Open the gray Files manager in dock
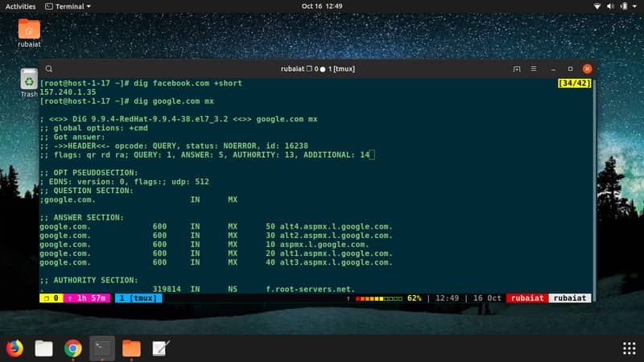Screen dimensions: 644x362 point(43,348)
